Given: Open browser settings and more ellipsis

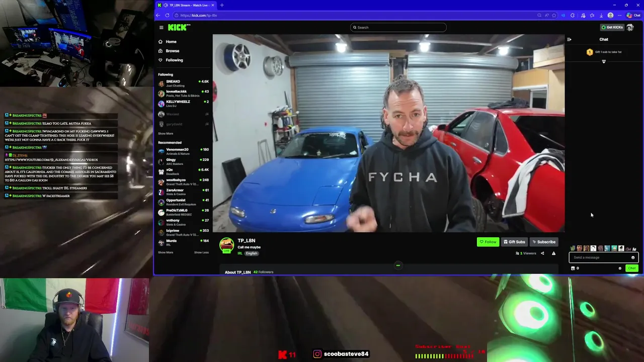Looking at the screenshot, I should [619, 15].
